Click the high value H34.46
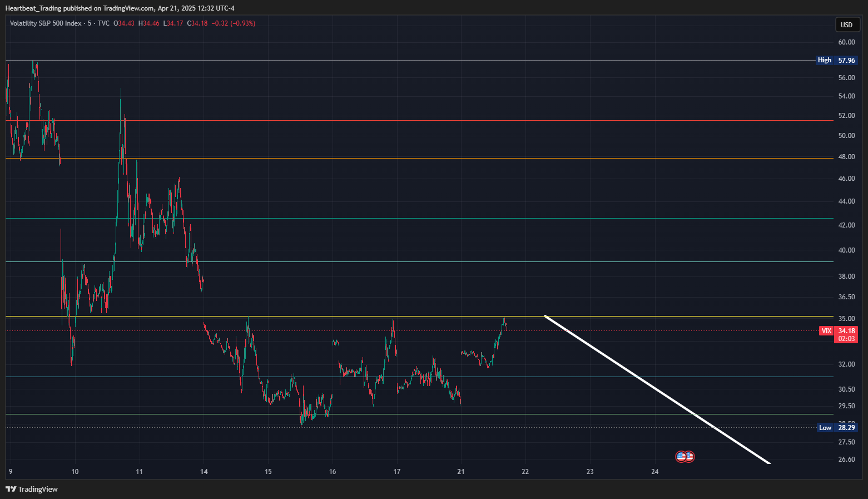The width and height of the screenshot is (868, 499). pos(148,23)
